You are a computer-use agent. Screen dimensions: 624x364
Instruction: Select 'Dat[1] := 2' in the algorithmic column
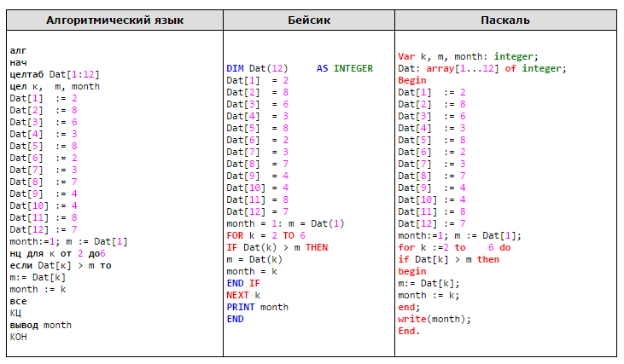(x=44, y=98)
